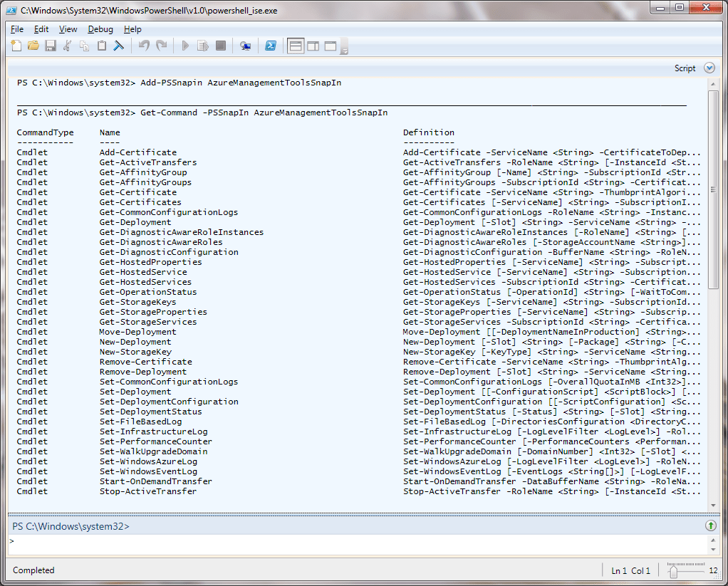Select the Get-CommonConfigurationLogs name entry
Screen dimensions: 728x586
coord(169,212)
